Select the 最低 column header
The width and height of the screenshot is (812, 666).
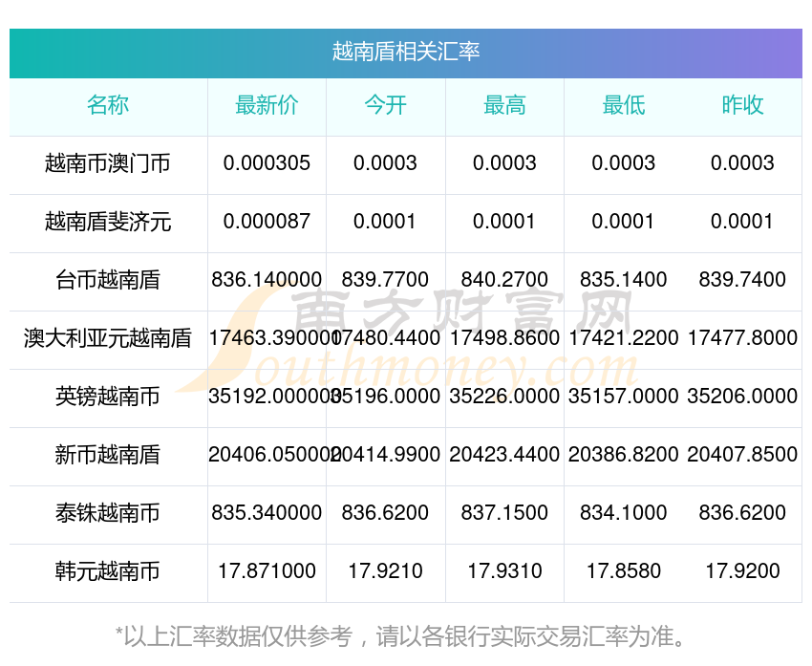(624, 105)
